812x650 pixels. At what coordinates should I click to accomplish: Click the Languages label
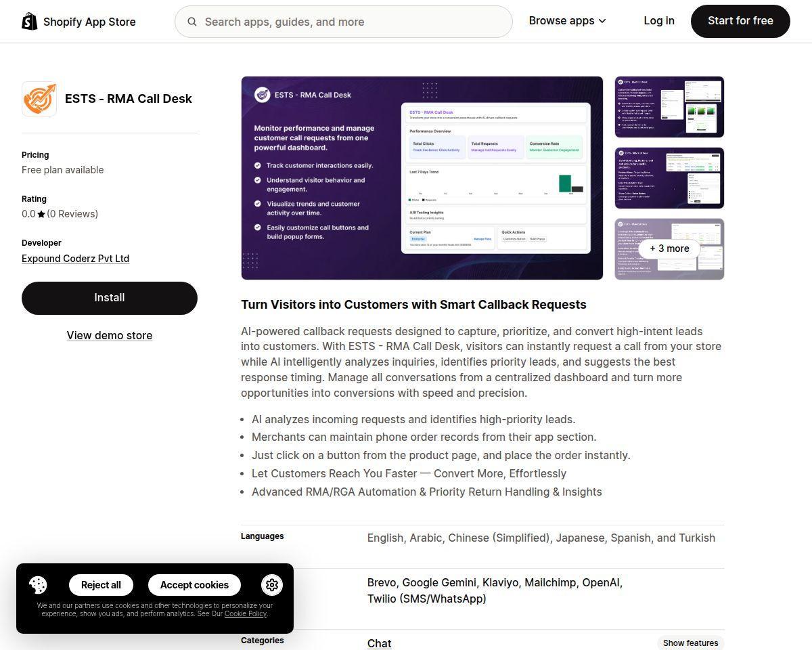coord(263,536)
